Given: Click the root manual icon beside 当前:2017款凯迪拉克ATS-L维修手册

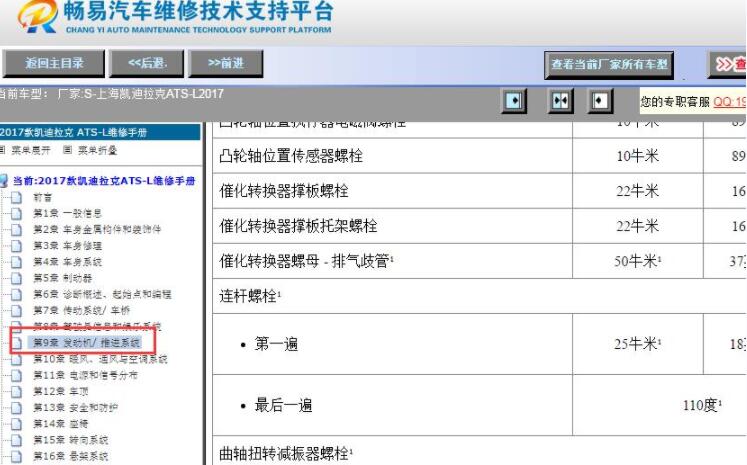Looking at the screenshot, I should click(3, 181).
